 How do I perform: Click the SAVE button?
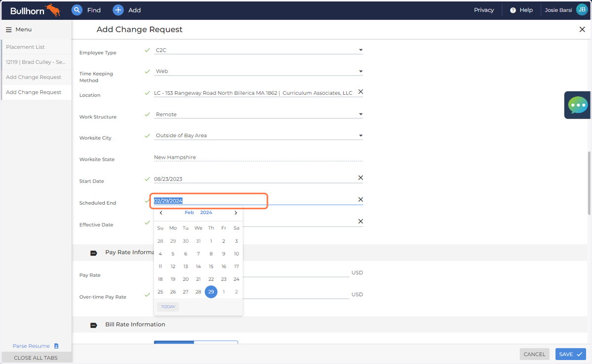click(570, 354)
